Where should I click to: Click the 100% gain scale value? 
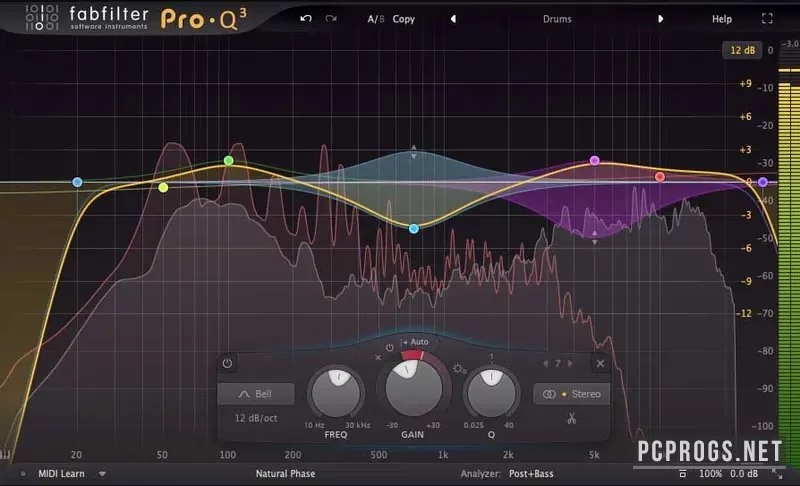(710, 474)
